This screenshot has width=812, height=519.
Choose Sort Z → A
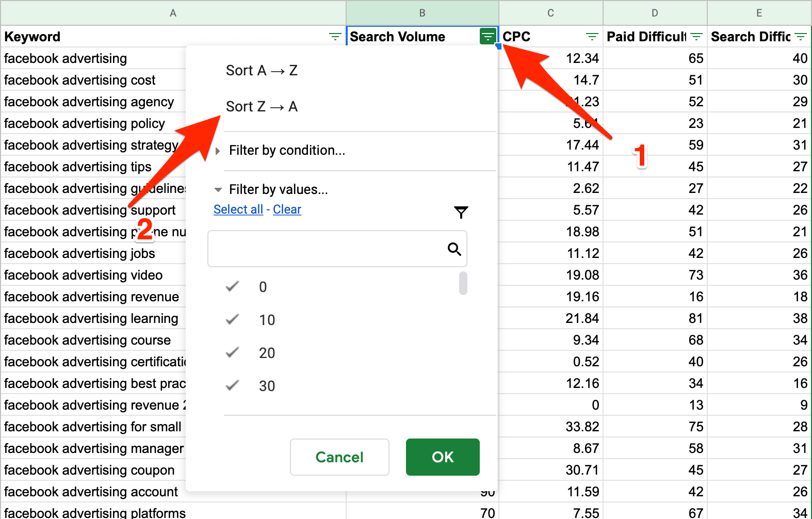pyautogui.click(x=262, y=106)
